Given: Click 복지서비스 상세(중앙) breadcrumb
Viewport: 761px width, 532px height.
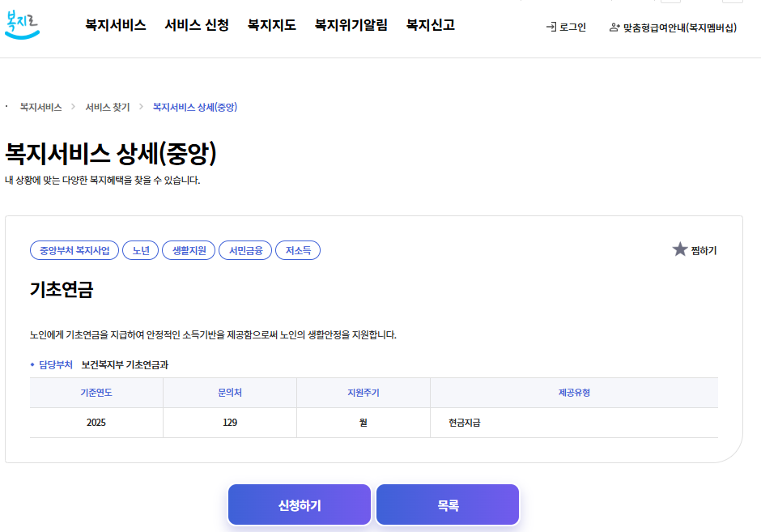Looking at the screenshot, I should [194, 107].
